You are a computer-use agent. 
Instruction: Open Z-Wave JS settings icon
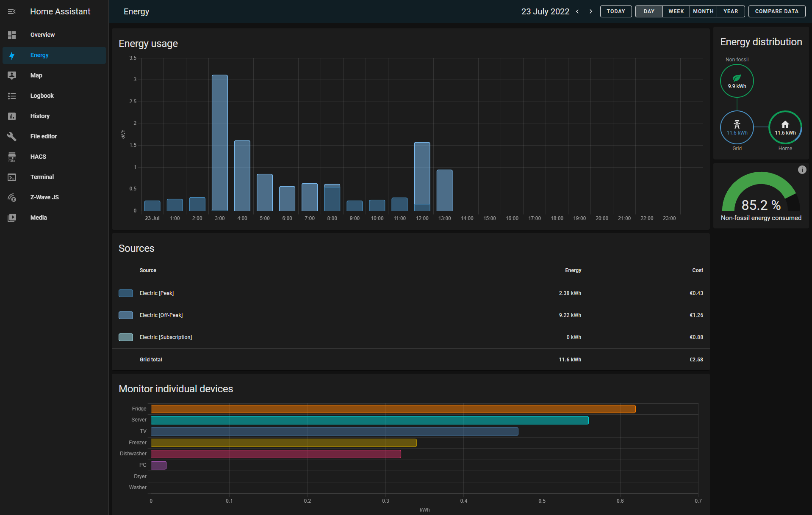coord(12,197)
